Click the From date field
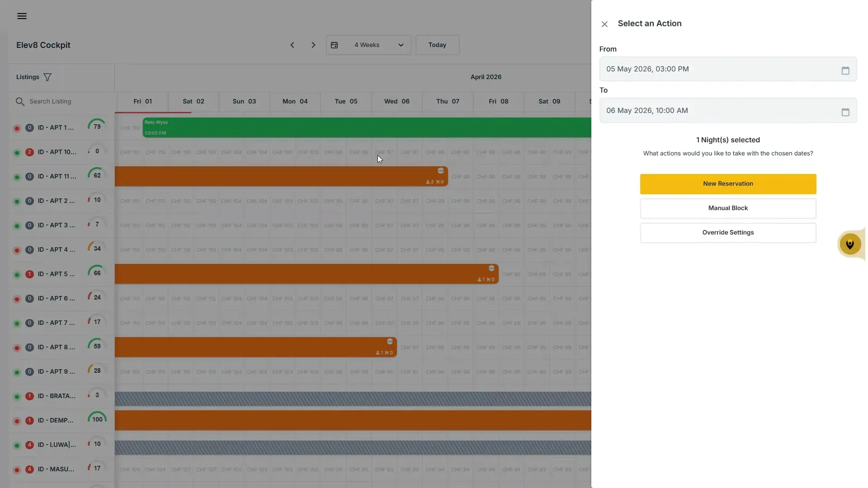The height and width of the screenshot is (488, 868). [728, 69]
